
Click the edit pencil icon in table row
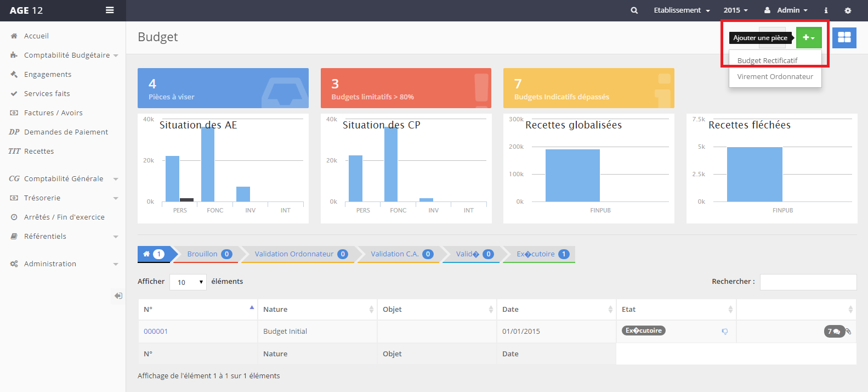point(848,332)
